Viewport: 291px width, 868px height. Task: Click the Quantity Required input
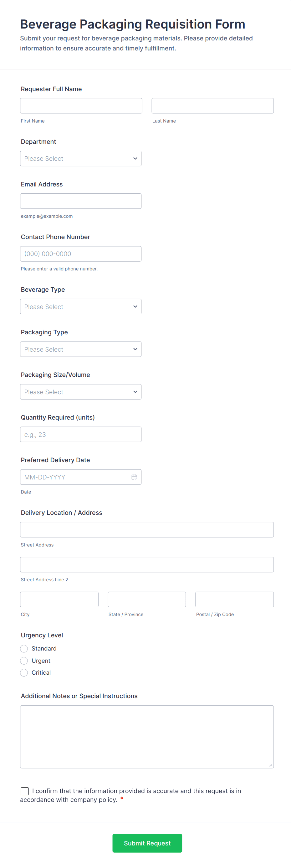(x=81, y=434)
